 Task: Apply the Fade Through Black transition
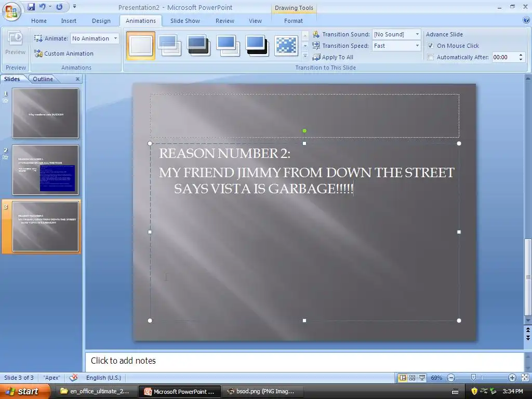[199, 46]
